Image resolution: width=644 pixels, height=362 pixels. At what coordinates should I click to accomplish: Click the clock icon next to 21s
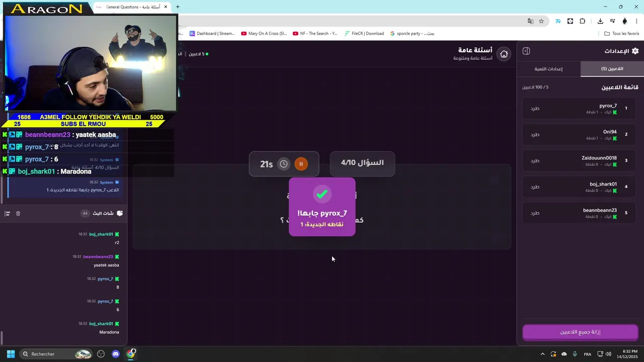[284, 164]
